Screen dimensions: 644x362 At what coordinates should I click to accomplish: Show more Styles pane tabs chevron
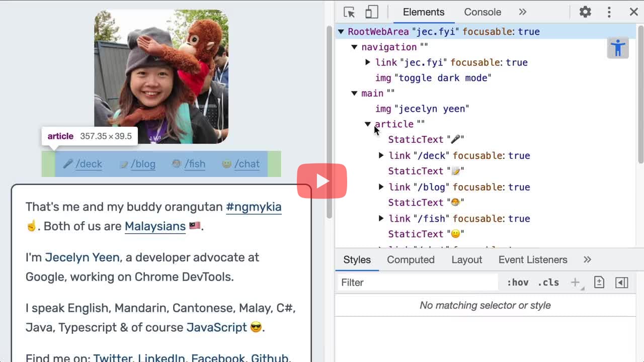(587, 260)
